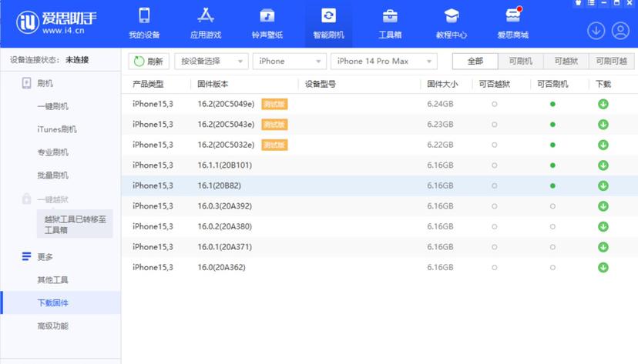Click flashable green dot for 16.2(20C5049e)

pyautogui.click(x=552, y=104)
